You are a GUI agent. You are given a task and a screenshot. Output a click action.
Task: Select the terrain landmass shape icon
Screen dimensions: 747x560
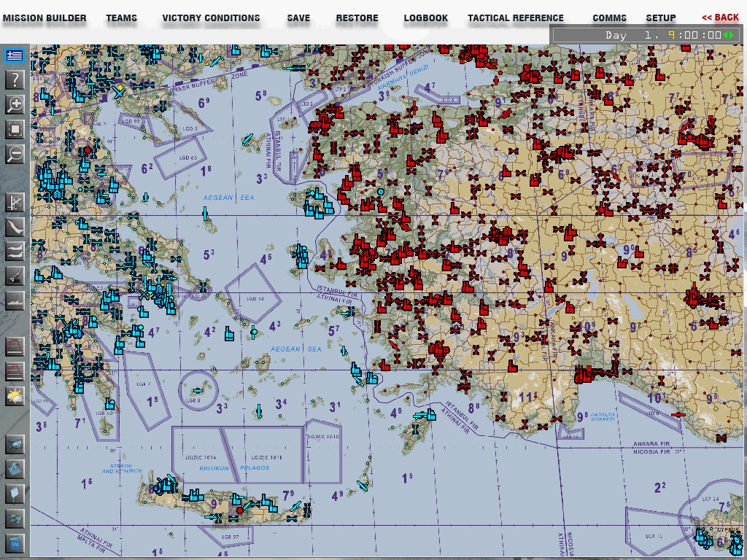(x=15, y=227)
